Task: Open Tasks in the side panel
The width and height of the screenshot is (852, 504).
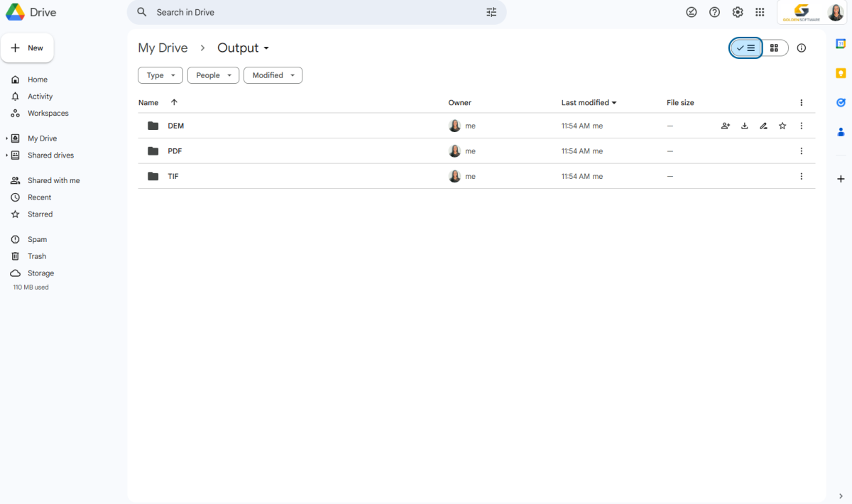Action: tap(841, 102)
